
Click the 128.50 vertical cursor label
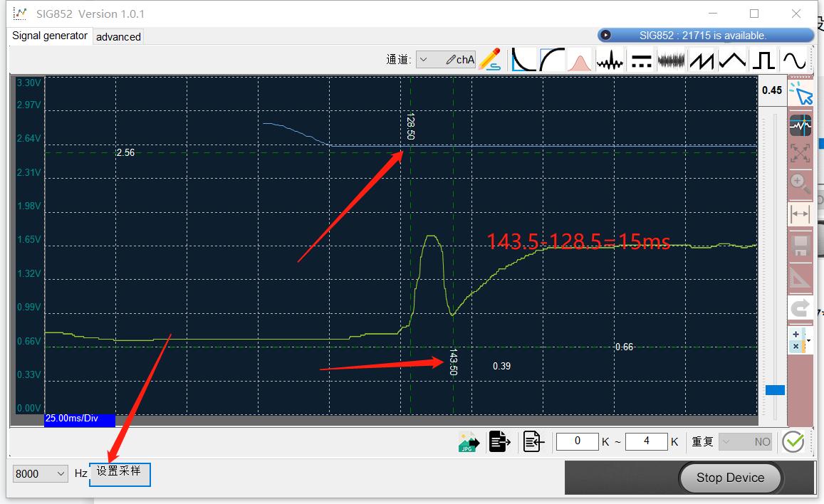(410, 126)
